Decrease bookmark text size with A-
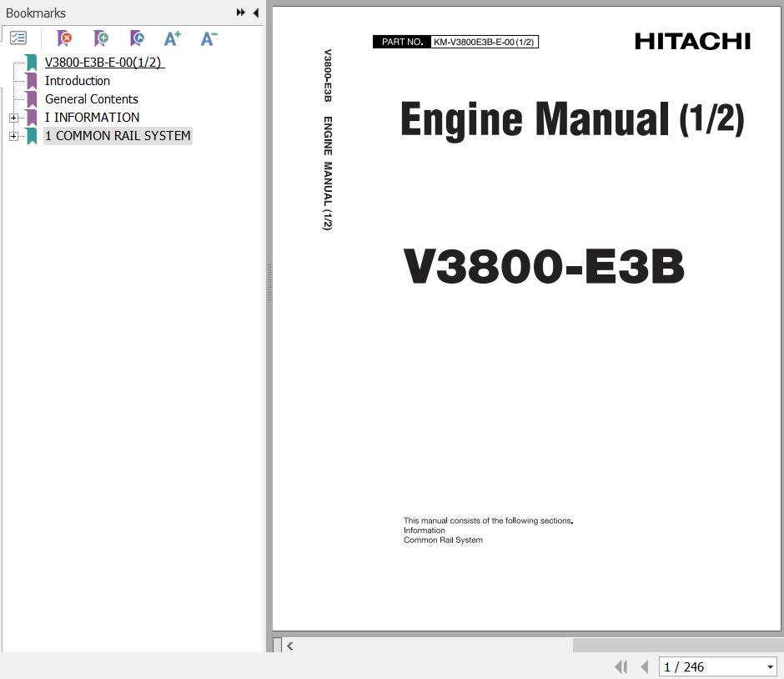The image size is (784, 679). [209, 38]
